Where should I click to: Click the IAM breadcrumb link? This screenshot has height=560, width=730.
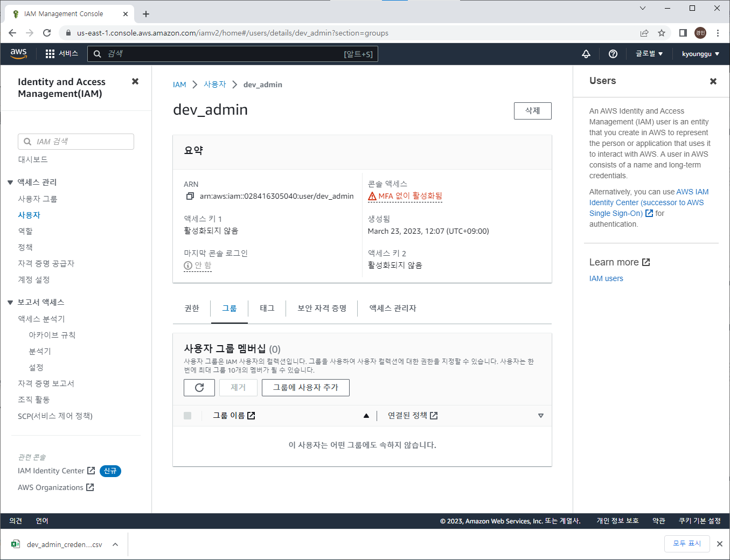(179, 85)
